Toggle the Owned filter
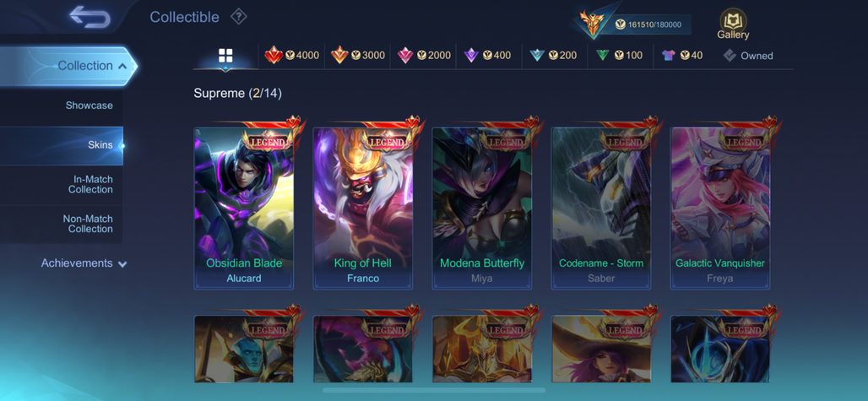This screenshot has width=868, height=401. (x=748, y=56)
